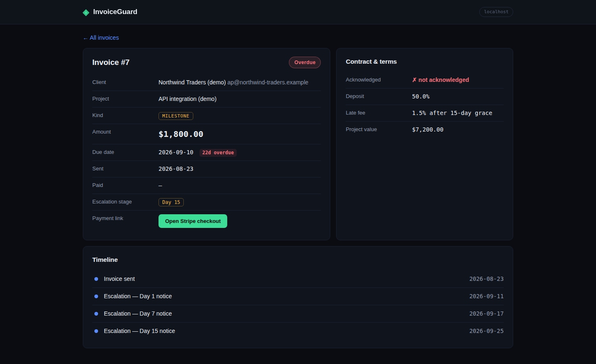Click the Day 15 escalation stage tag
The image size is (596, 364).
[x=171, y=202]
